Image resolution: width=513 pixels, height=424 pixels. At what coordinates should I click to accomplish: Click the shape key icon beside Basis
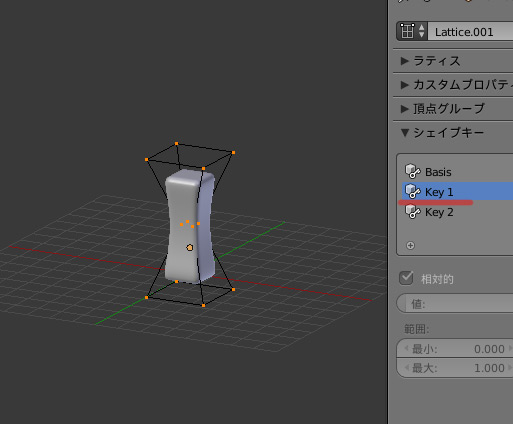coord(412,172)
